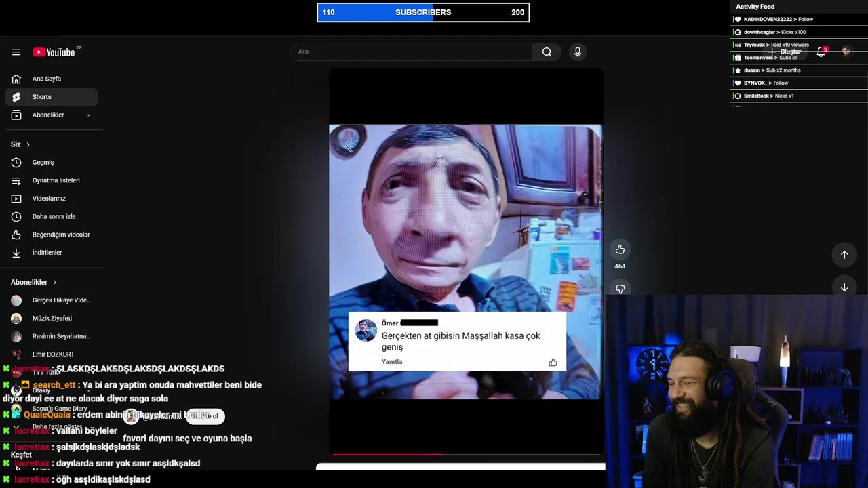Dislike the Short with thumbs-down button
The image size is (868, 488).
click(x=620, y=289)
